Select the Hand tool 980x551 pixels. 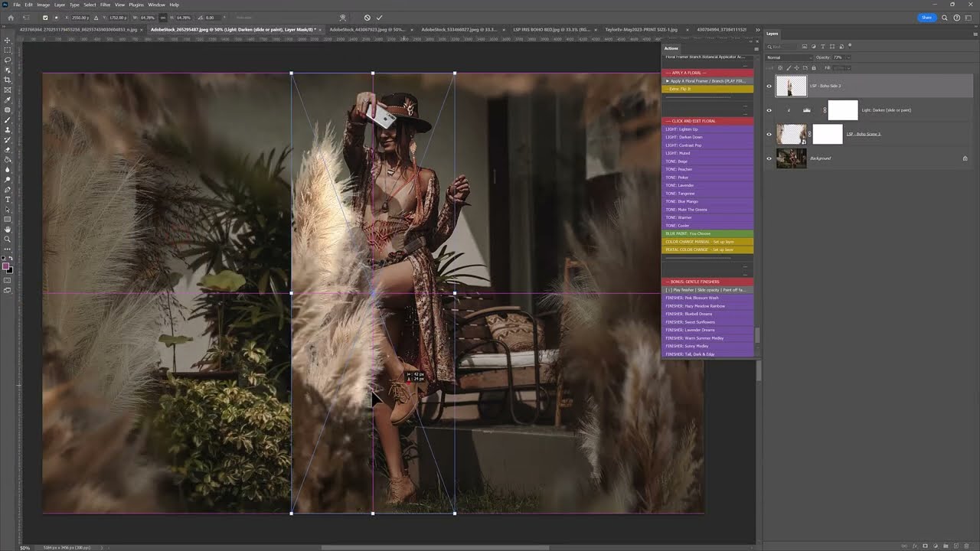click(8, 230)
